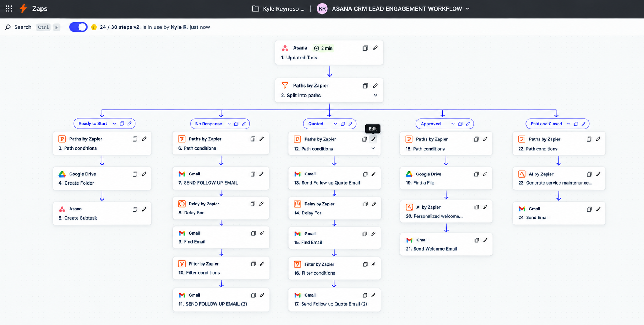Duplicate step 4 Create Folder
Viewport: 644px width, 325px height.
coord(135,174)
